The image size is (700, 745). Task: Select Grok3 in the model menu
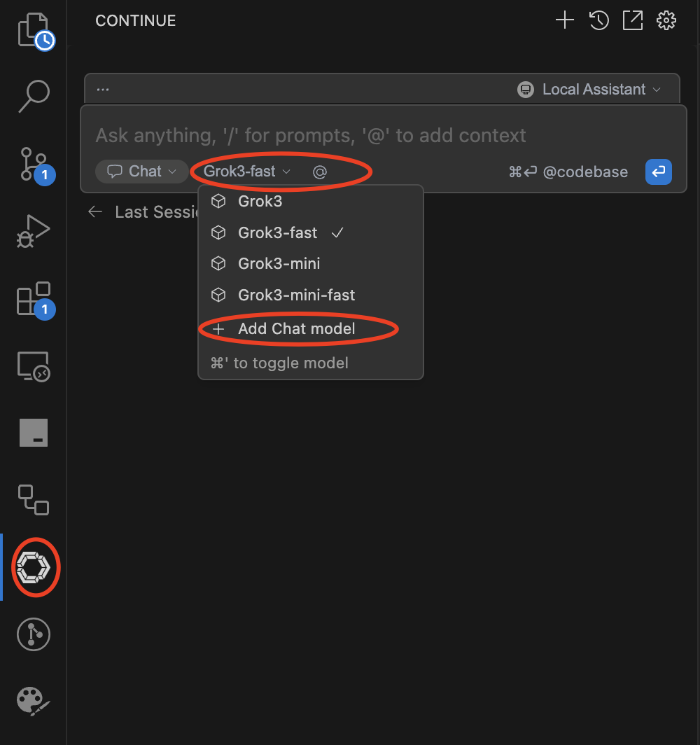coord(260,202)
